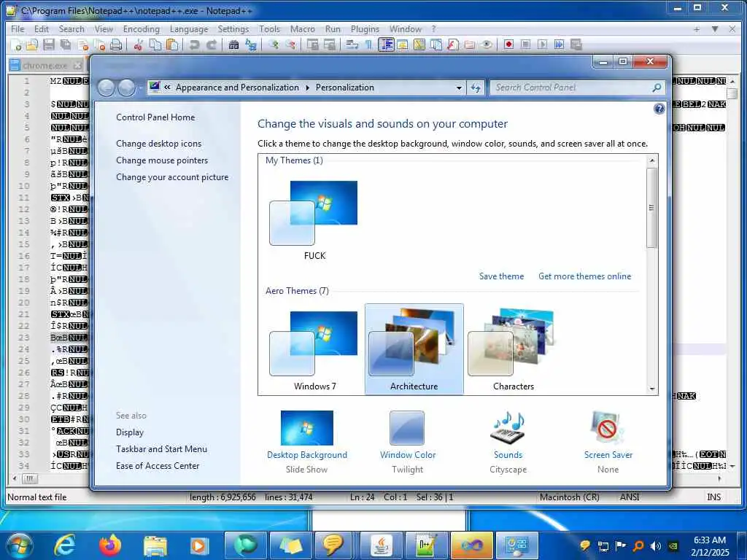Select the Architecture theme
The height and width of the screenshot is (560, 747).
click(414, 349)
